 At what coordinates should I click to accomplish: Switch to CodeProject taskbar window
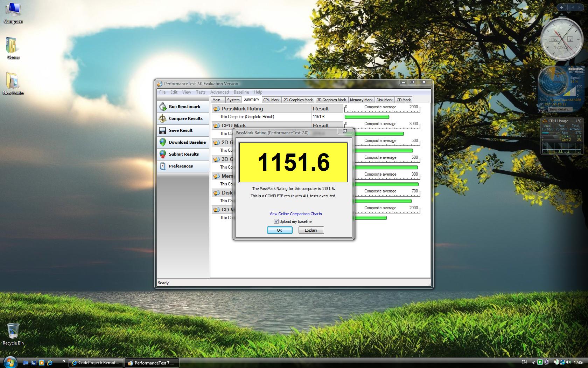click(x=96, y=363)
